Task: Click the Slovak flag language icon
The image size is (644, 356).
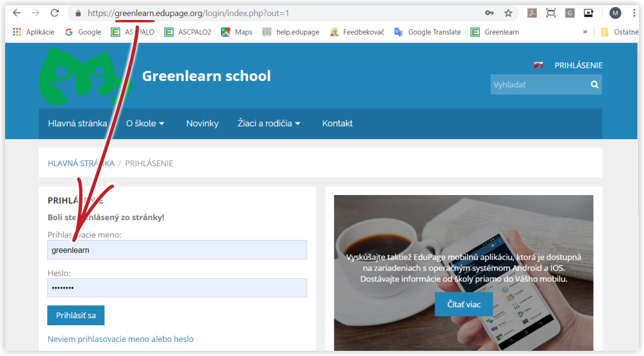Action: (x=538, y=65)
